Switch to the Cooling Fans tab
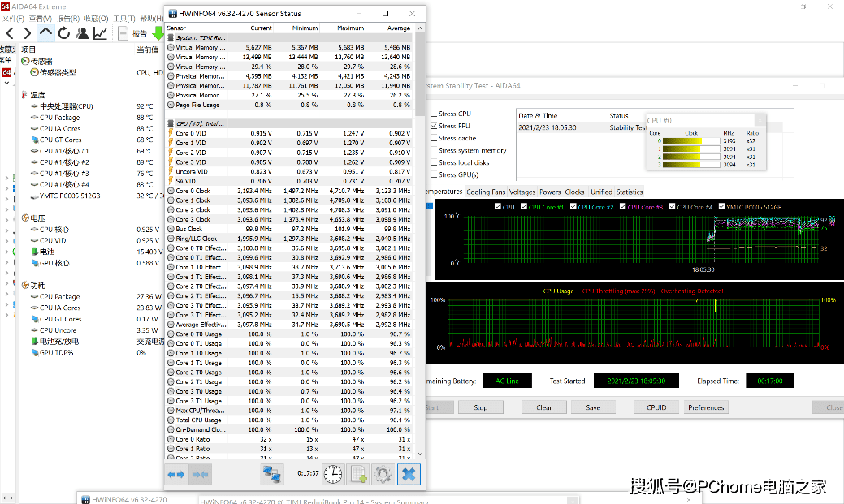Screen dimensions: 844x504 click(486, 192)
